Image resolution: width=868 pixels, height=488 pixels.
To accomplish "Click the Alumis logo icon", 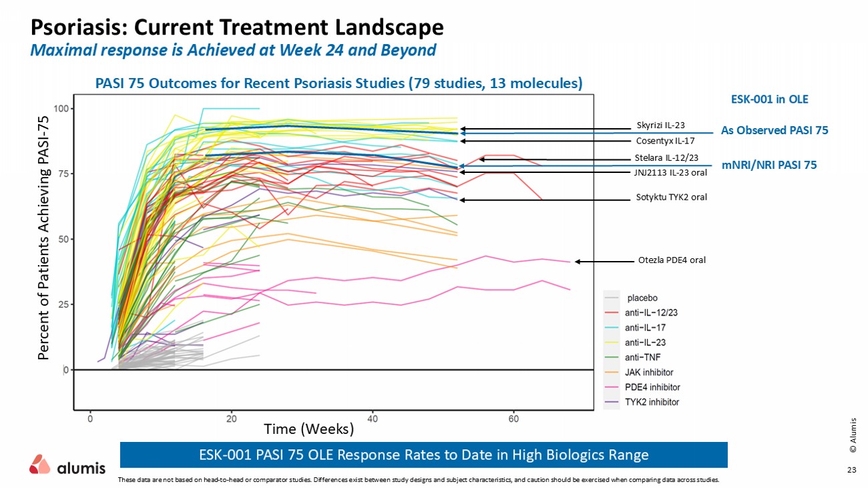I will tap(39, 464).
